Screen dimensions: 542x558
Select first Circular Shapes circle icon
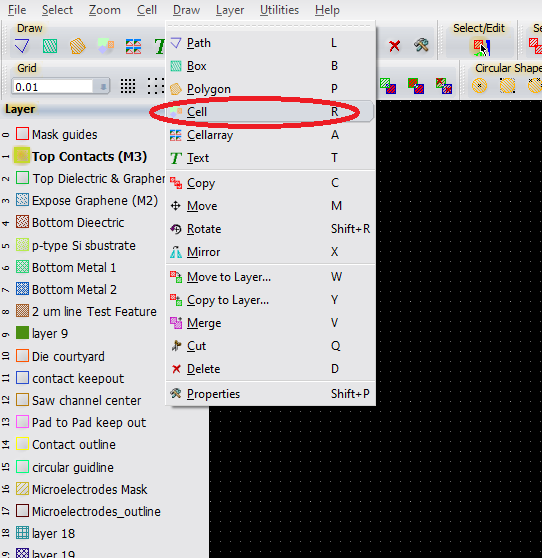coord(479,86)
